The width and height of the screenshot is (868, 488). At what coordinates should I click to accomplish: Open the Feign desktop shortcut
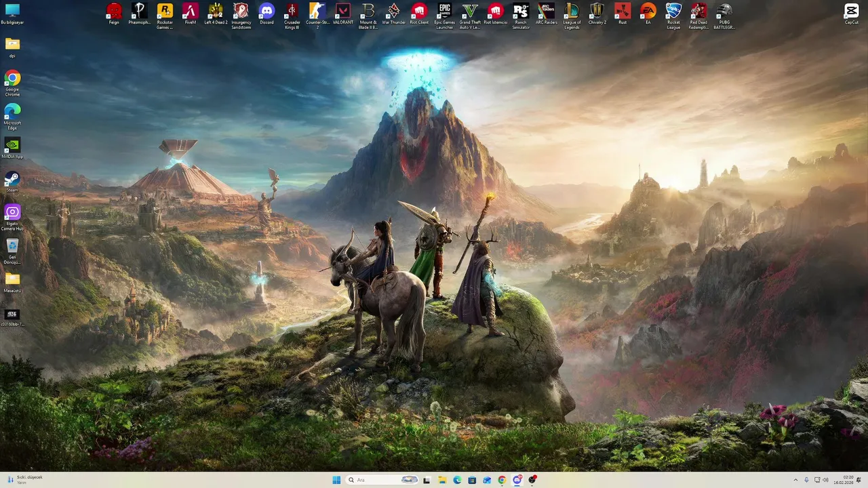coord(114,14)
